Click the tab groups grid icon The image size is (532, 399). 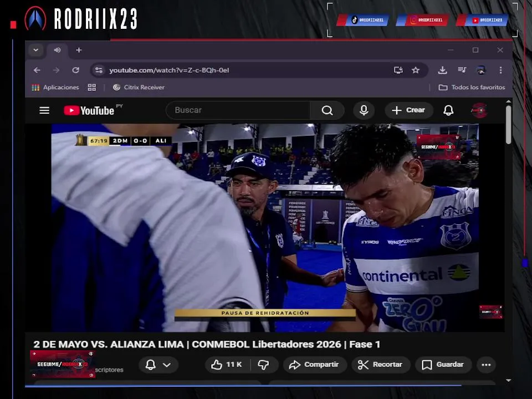click(x=91, y=87)
